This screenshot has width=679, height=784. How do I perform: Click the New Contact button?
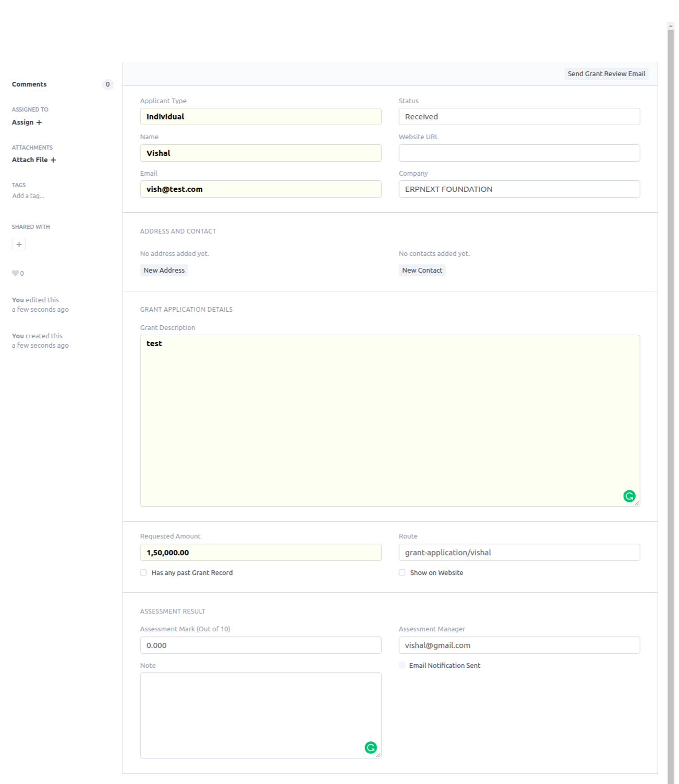[x=422, y=270]
